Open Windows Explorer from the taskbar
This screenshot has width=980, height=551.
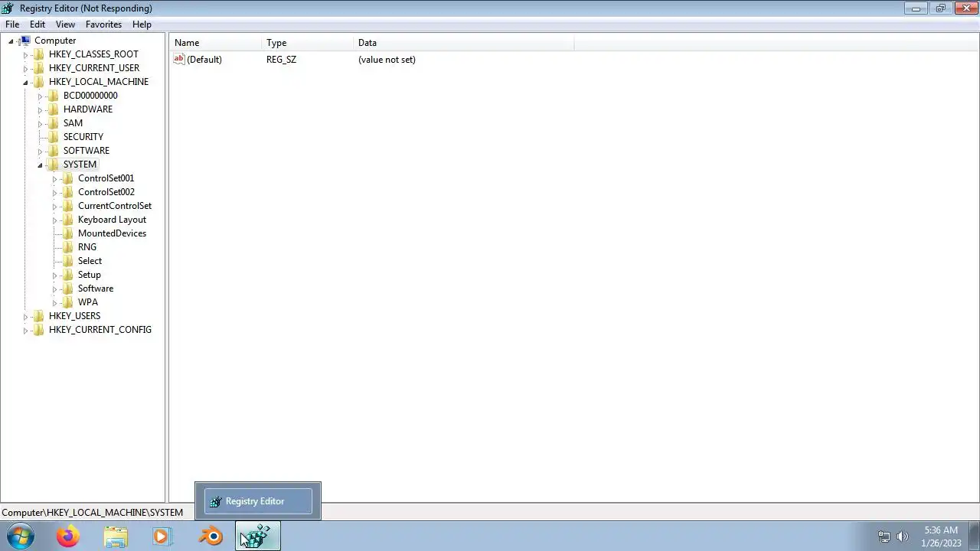tap(116, 536)
